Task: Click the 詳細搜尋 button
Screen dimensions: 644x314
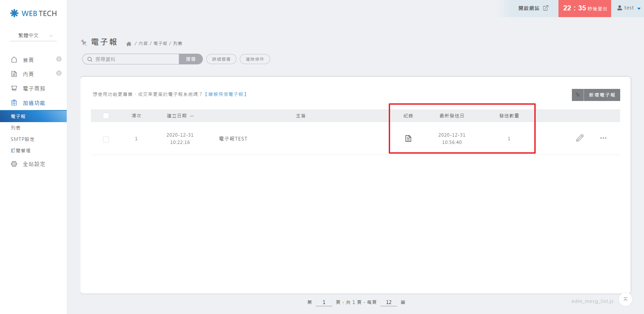Action: click(221, 59)
